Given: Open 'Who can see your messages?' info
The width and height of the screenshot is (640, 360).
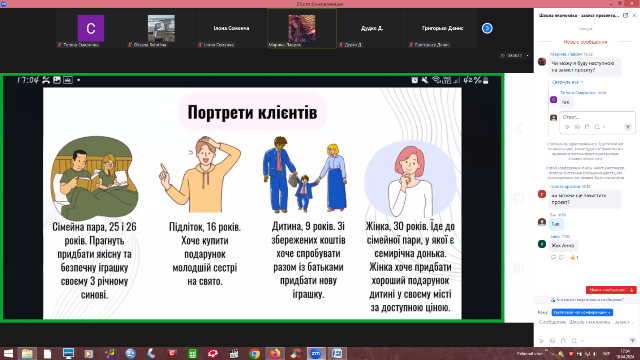Looking at the screenshot, I should pos(587,300).
